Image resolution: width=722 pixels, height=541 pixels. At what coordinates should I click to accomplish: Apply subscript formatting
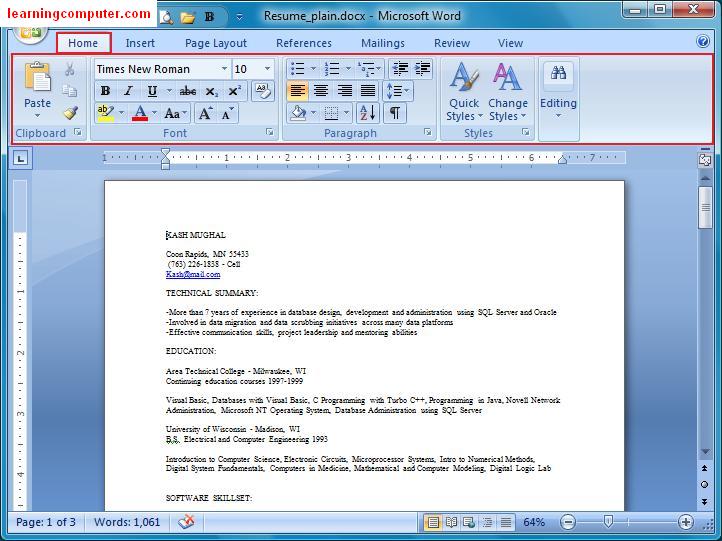211,91
